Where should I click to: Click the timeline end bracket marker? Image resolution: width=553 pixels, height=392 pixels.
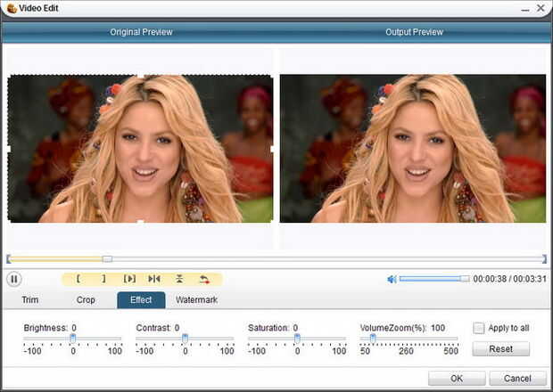pyautogui.click(x=544, y=259)
